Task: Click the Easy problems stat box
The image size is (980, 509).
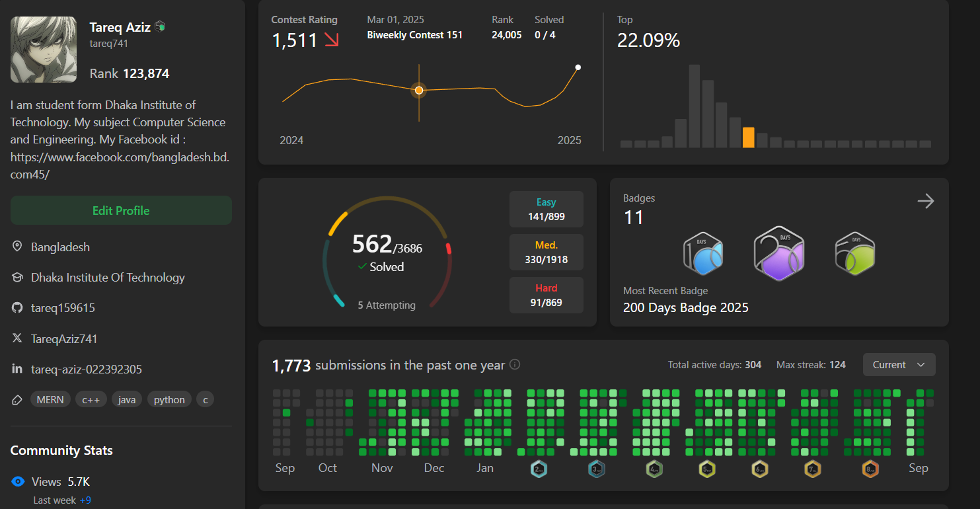Action: [547, 209]
